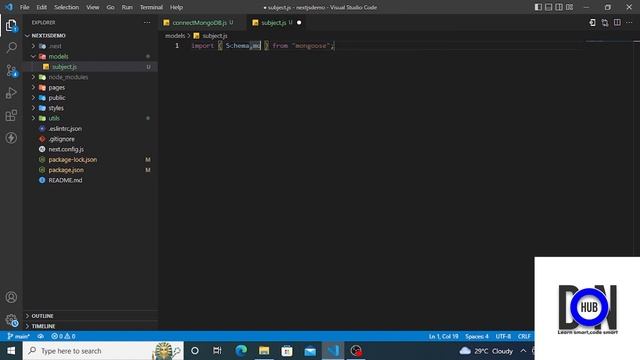Open the Windows Start button
Image resolution: width=640 pixels, height=360 pixels.
[11, 351]
